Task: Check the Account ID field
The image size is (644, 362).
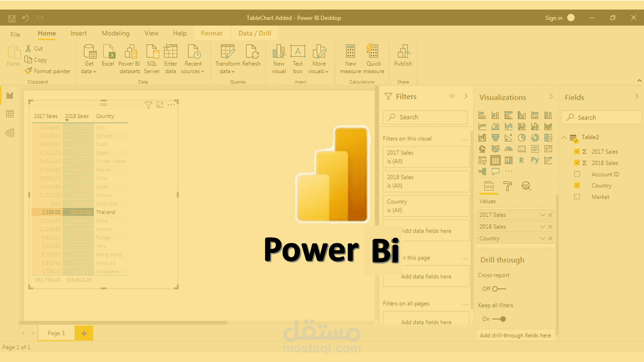Action: click(x=577, y=174)
